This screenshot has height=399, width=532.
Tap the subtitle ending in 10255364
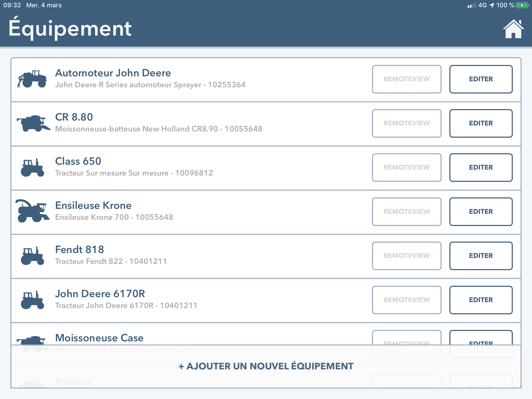150,85
